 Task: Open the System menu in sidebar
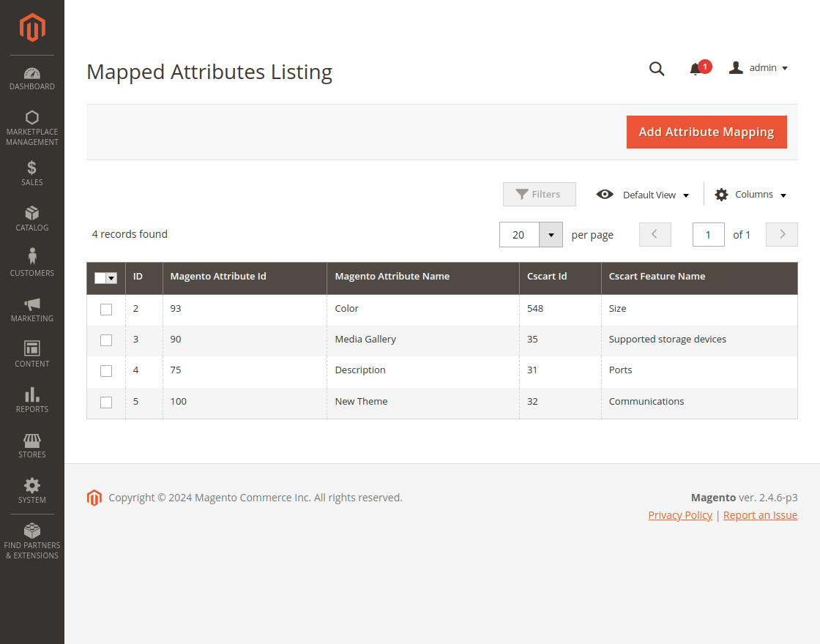[32, 490]
